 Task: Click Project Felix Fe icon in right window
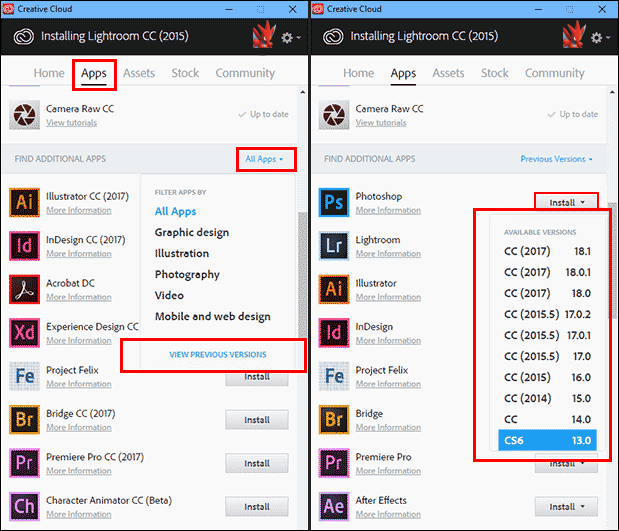tap(334, 376)
